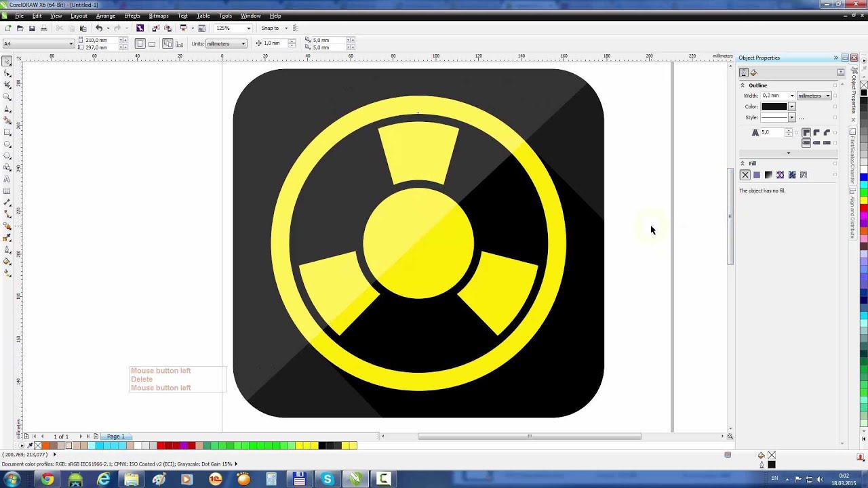Switch to Page 1 tab
The width and height of the screenshot is (868, 488).
(x=115, y=436)
